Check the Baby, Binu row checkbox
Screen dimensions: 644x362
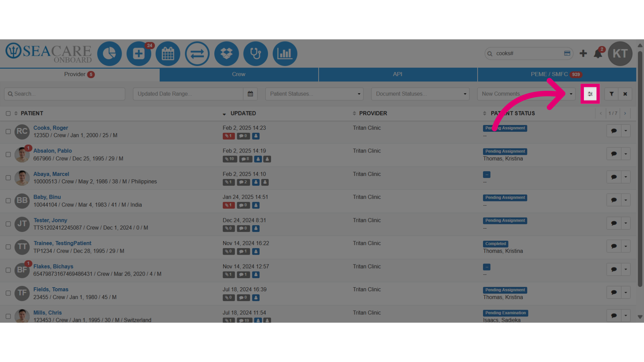click(8, 201)
